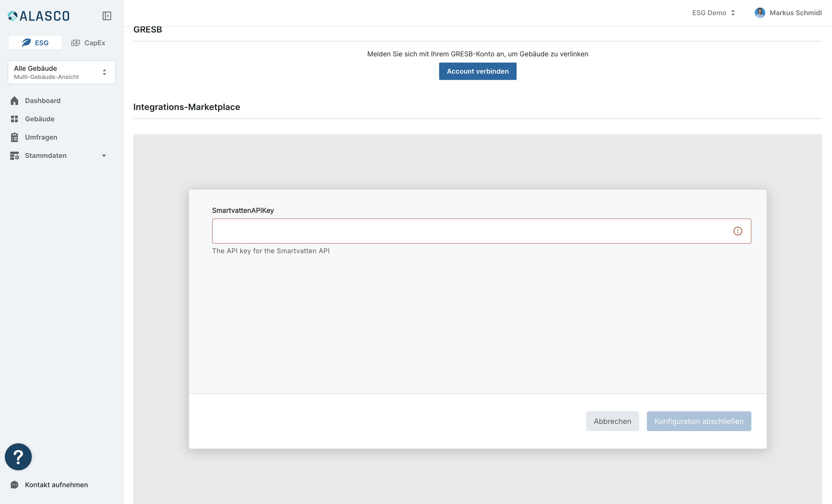Open the Markus Schmidl user menu
The image size is (832, 504).
pyautogui.click(x=788, y=13)
